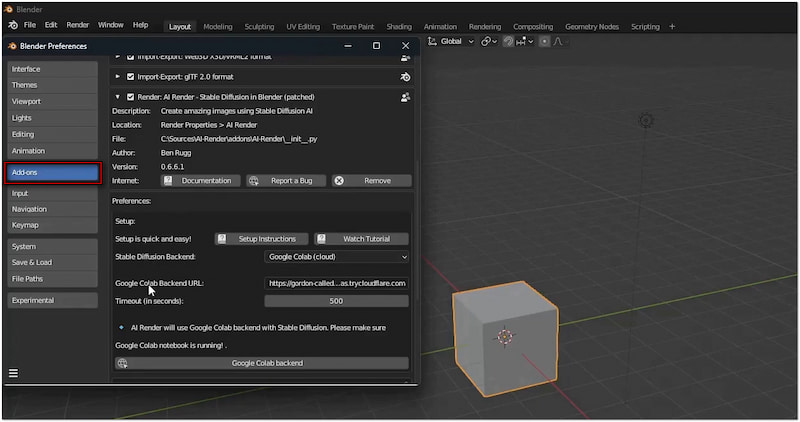Viewport: 800px width, 422px height.
Task: Toggle the snap magnet icon
Action: [508, 41]
